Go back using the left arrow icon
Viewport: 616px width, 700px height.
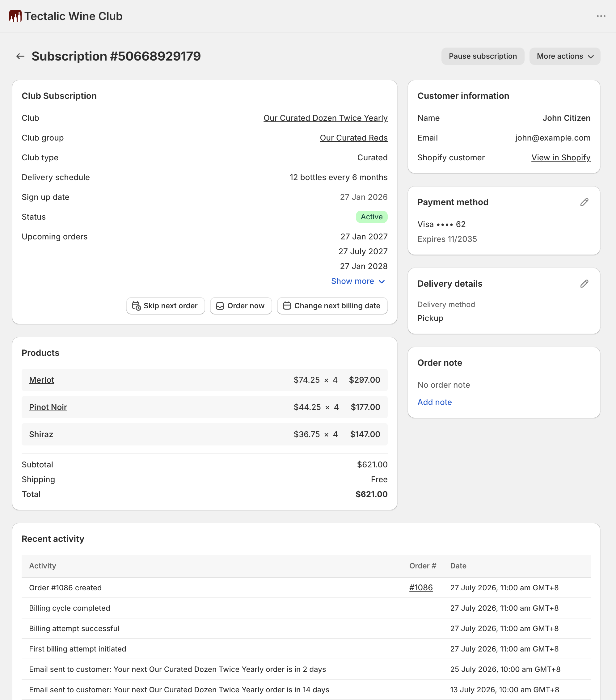pyautogui.click(x=20, y=56)
